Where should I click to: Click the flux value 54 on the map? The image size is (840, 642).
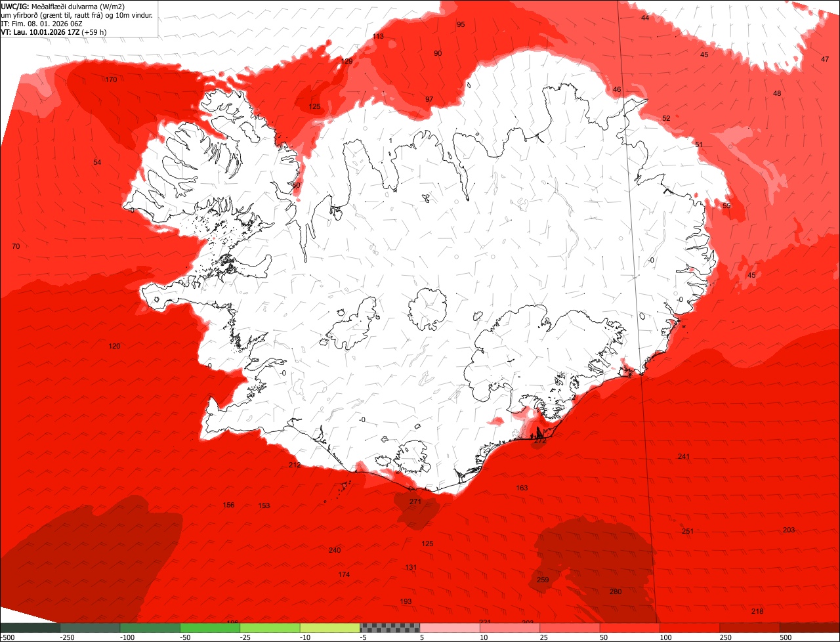(97, 162)
